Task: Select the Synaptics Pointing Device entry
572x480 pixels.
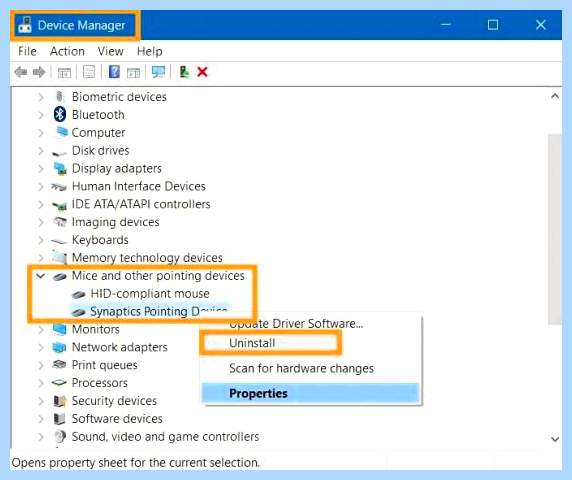Action: click(159, 311)
